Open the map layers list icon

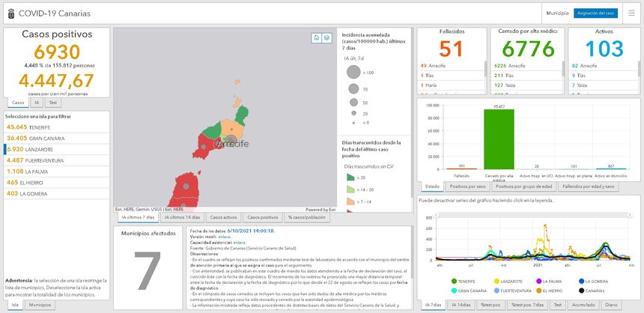[326, 38]
